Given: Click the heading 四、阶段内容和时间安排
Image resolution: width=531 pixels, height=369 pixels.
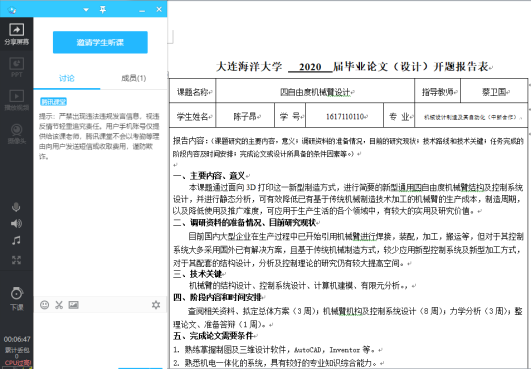Looking at the screenshot, I should [x=217, y=297].
